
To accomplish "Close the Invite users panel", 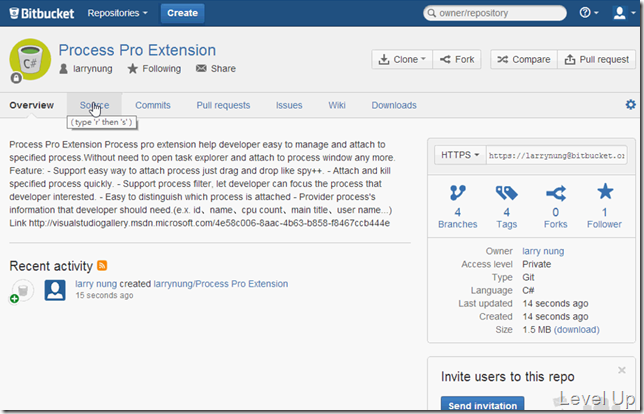I will pyautogui.click(x=622, y=370).
